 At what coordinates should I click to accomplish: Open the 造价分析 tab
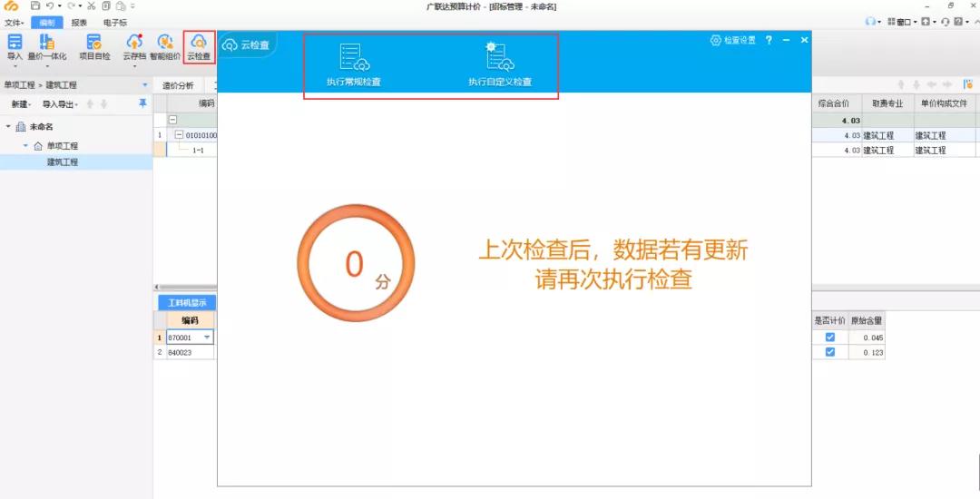click(x=178, y=85)
